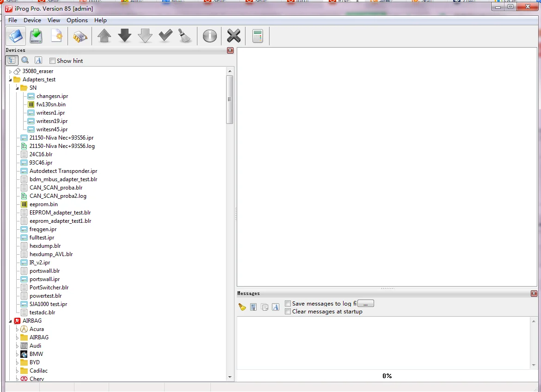Open the calculator toolbar icon
Screen dimensions: 541x392
(x=258, y=36)
